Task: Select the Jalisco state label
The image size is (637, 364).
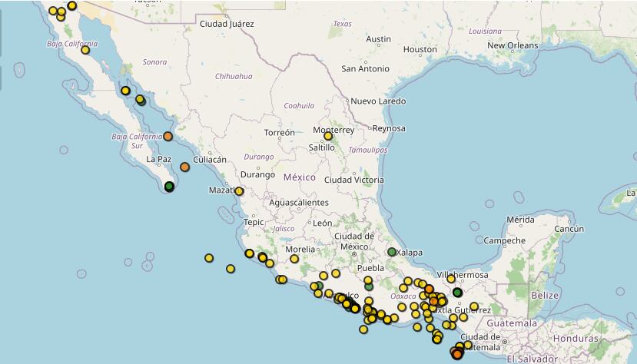Action: pyautogui.click(x=284, y=229)
